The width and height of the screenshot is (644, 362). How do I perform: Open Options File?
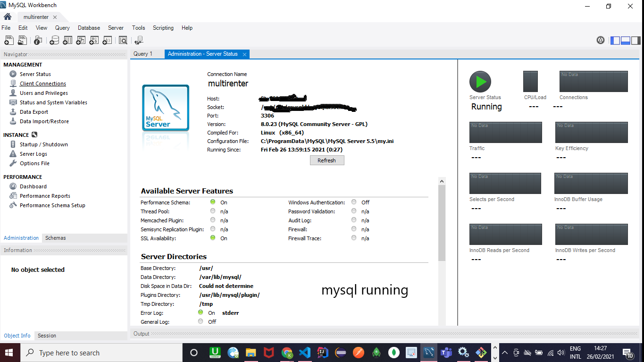pos(34,163)
